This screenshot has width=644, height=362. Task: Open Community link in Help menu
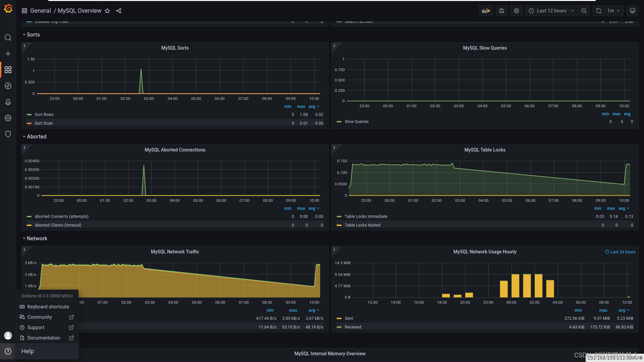47,317
